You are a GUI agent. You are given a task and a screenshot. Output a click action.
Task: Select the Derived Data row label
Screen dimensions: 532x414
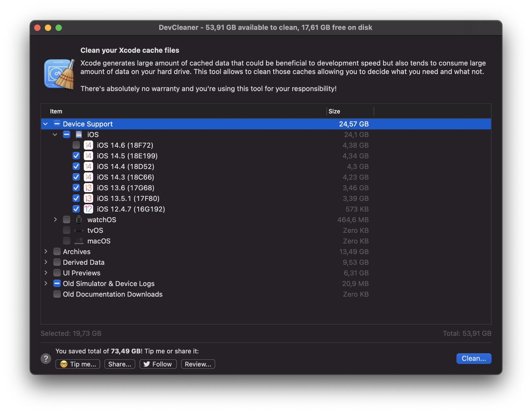coord(84,262)
